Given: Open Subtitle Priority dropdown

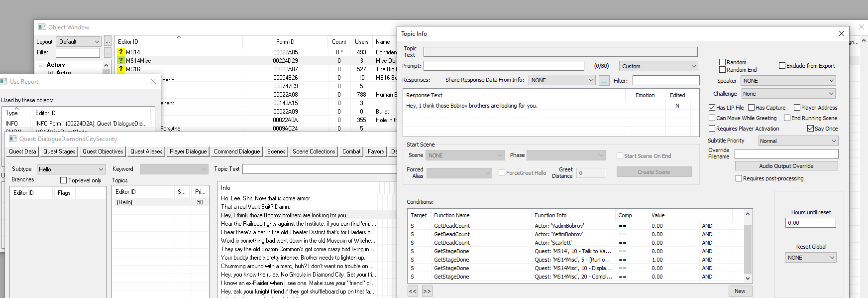Looking at the screenshot, I should (x=798, y=141).
